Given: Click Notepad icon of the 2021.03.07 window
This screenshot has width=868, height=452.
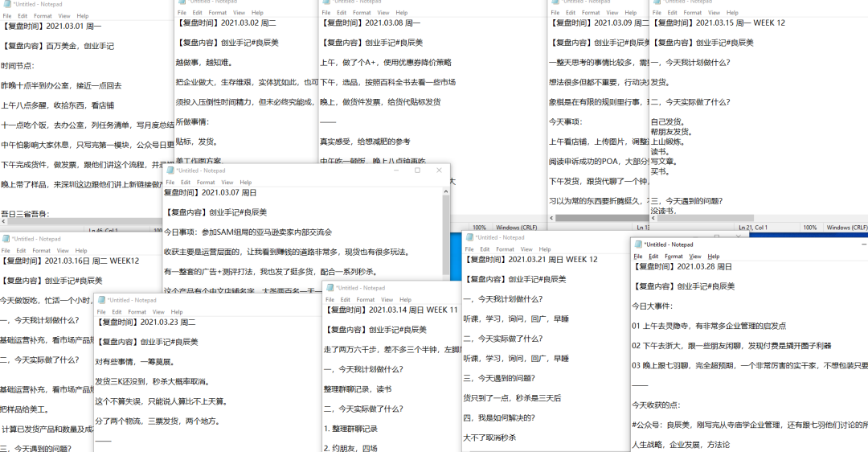Looking at the screenshot, I should (170, 171).
